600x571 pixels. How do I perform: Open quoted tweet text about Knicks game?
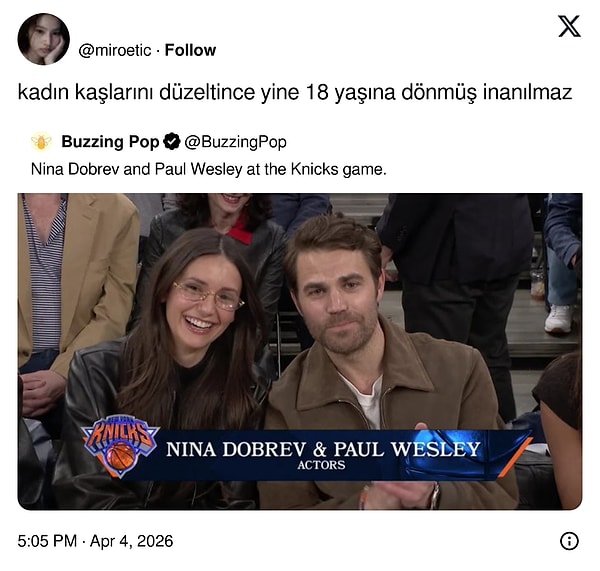(x=209, y=169)
